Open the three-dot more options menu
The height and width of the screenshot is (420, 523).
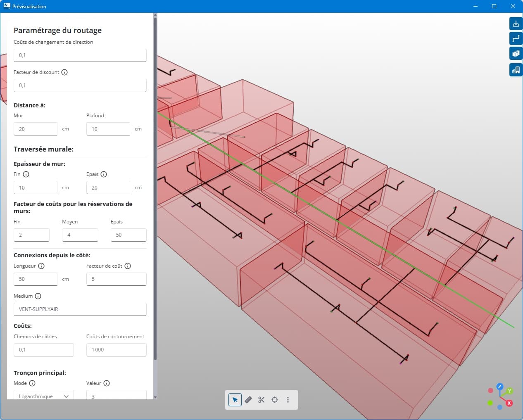pos(288,400)
